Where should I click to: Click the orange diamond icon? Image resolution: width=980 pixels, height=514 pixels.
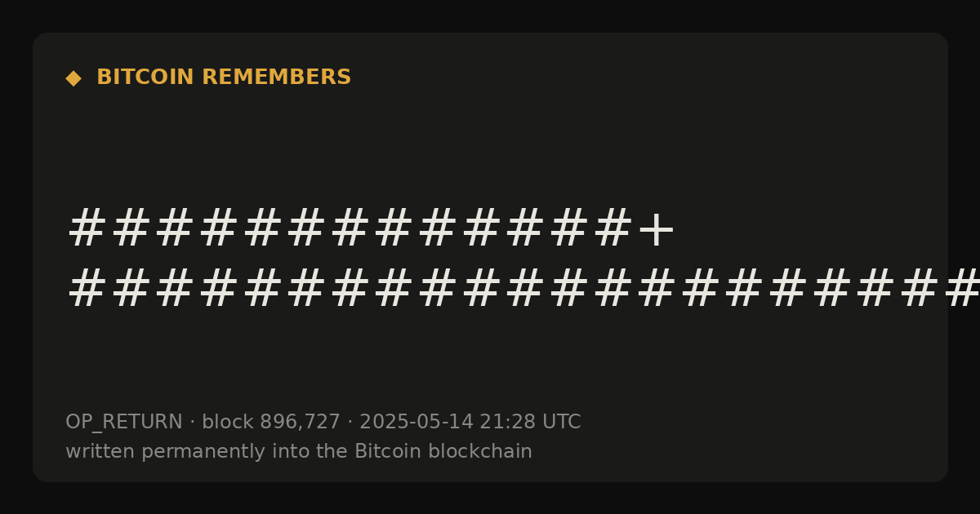[x=73, y=78]
